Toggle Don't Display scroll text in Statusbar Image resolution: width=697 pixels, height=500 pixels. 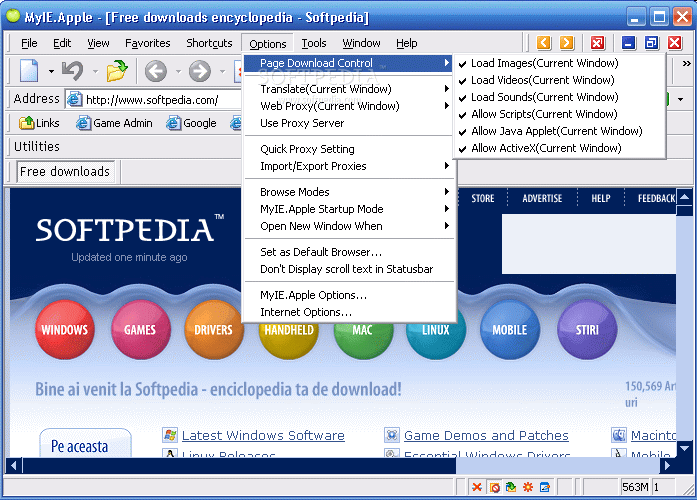[x=348, y=269]
